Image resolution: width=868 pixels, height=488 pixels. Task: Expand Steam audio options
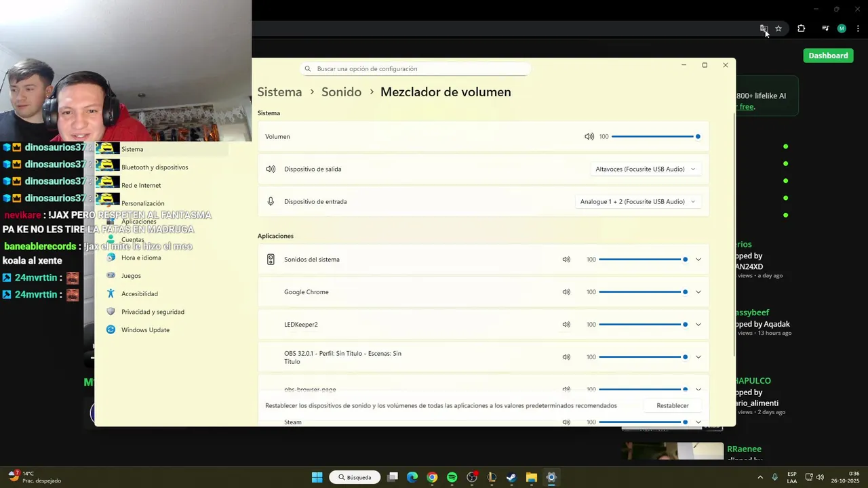click(698, 422)
